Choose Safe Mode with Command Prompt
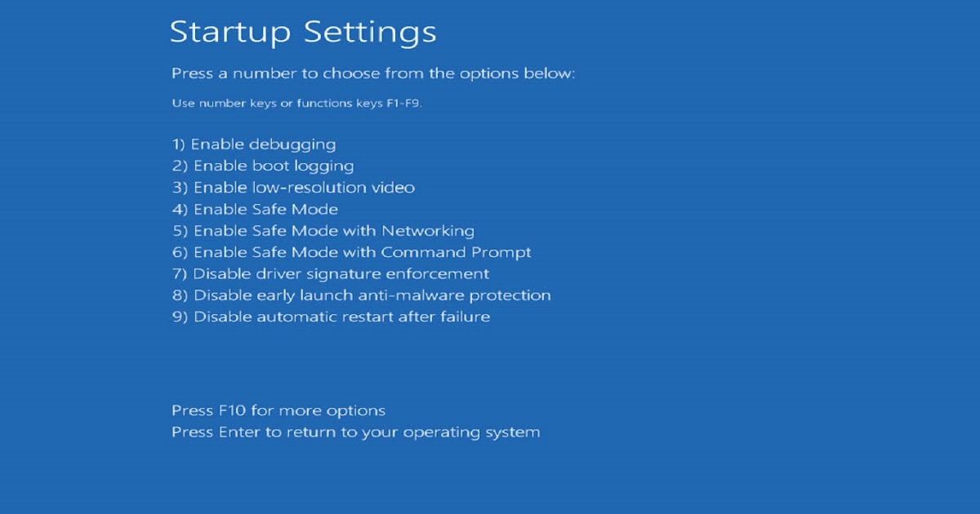 coord(351,252)
